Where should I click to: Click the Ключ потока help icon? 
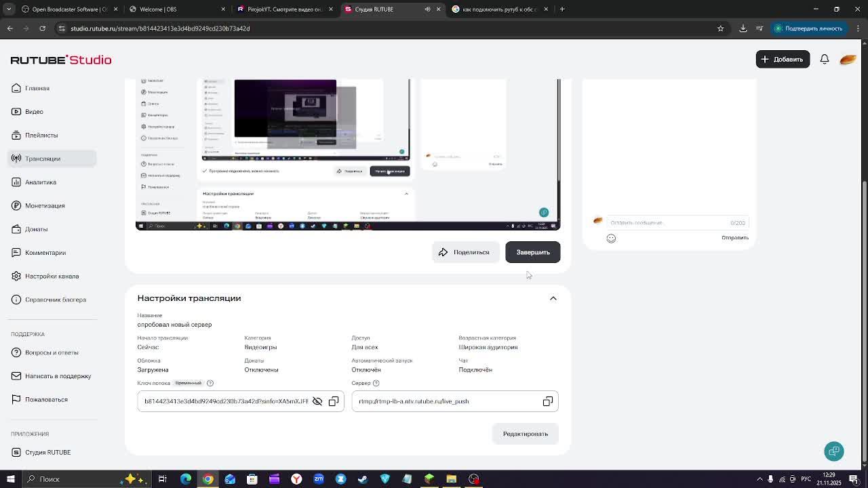pos(210,383)
